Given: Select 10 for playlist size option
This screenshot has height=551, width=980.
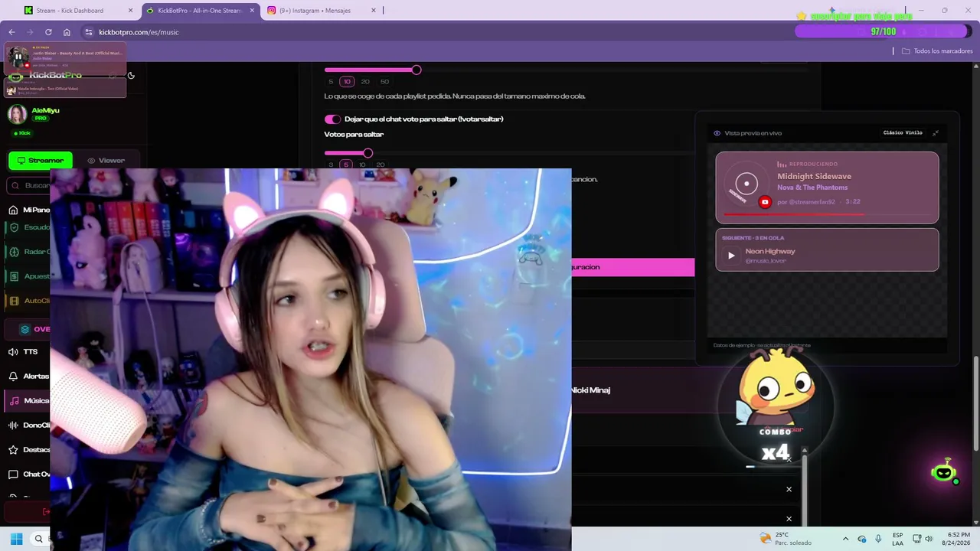Looking at the screenshot, I should (x=347, y=82).
